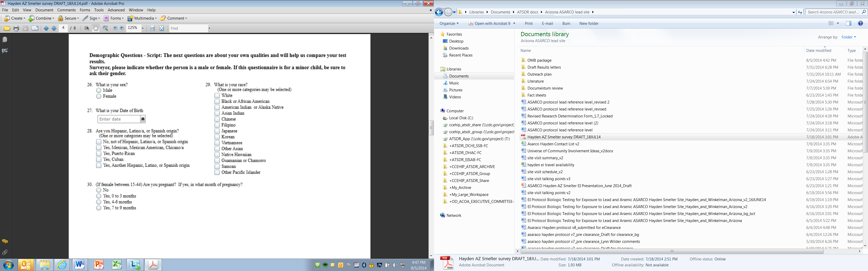This screenshot has width=868, height=271.
Task: Refresh the Explorer folder view
Action: pyautogui.click(x=800, y=12)
